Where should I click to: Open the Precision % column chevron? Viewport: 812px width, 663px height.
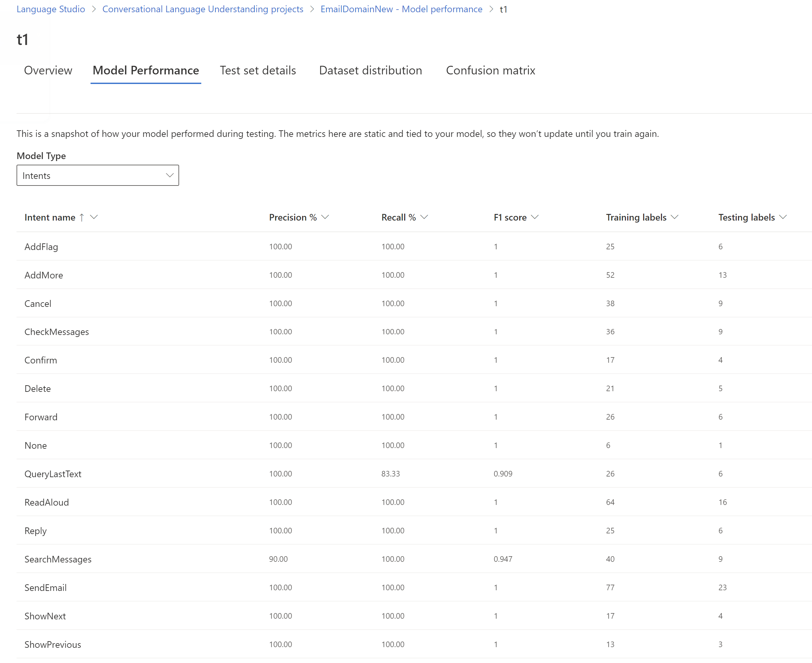[x=325, y=217]
